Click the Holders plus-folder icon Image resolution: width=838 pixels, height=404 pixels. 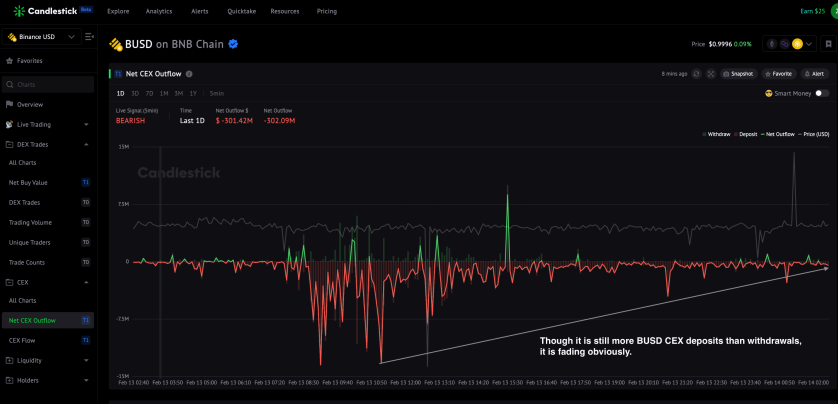9,380
